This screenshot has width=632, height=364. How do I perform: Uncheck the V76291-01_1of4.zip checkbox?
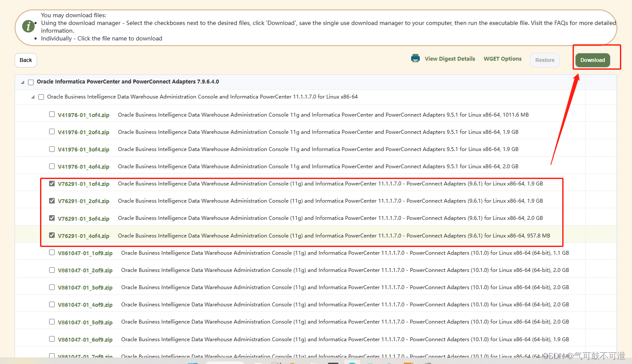[x=52, y=183]
